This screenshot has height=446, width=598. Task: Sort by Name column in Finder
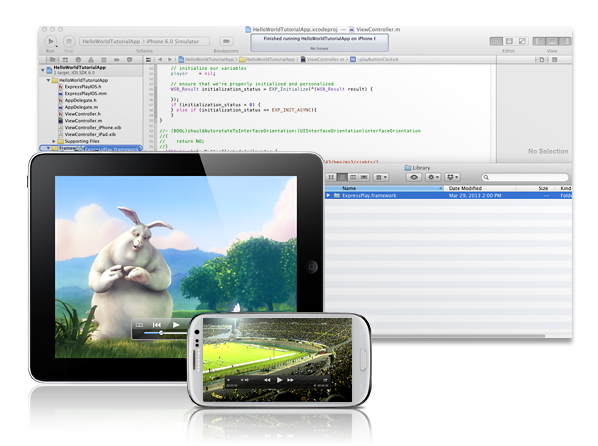384,188
